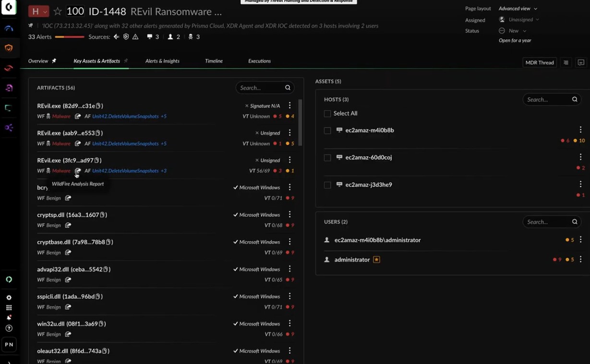Star incident ID-1448 as favorite

click(58, 11)
